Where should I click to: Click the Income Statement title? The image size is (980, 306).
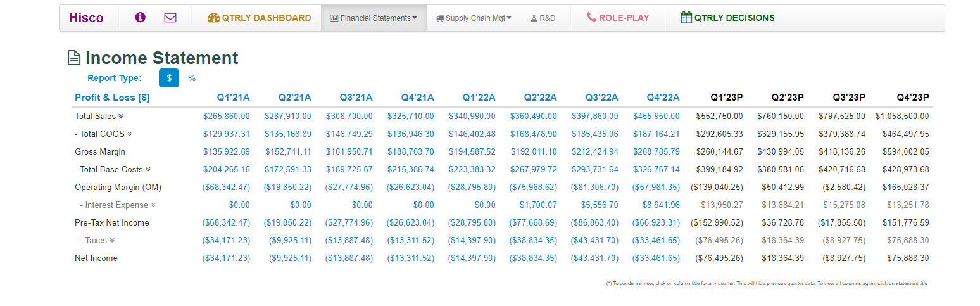(161, 58)
